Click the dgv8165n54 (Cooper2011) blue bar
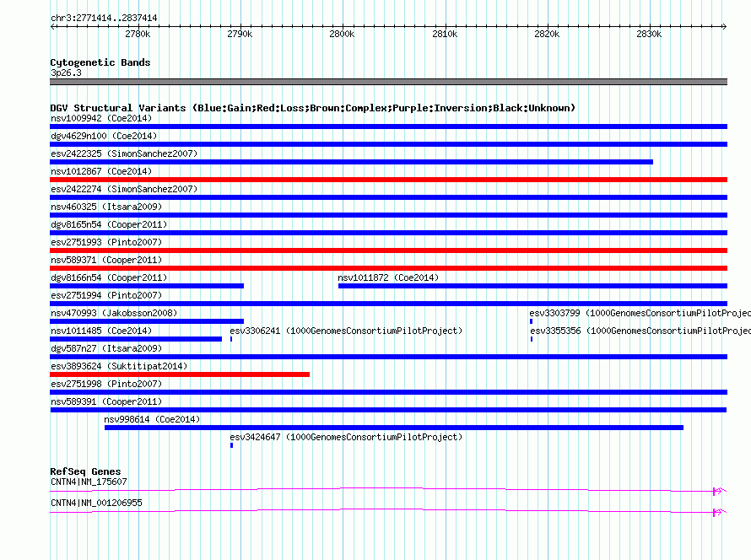The height and width of the screenshot is (560, 751). 388,233
